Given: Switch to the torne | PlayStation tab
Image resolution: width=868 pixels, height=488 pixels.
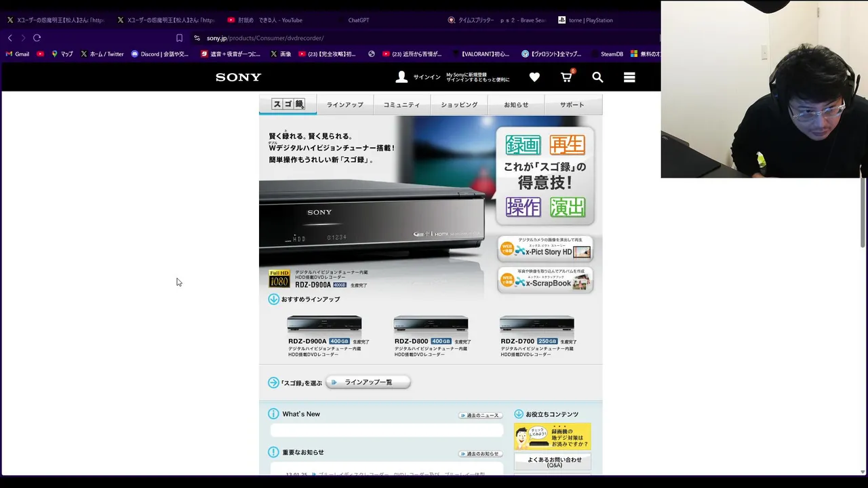Looking at the screenshot, I should click(x=586, y=20).
